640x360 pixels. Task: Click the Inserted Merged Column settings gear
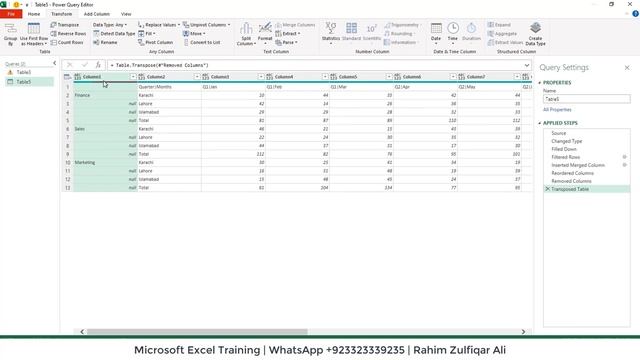point(624,165)
